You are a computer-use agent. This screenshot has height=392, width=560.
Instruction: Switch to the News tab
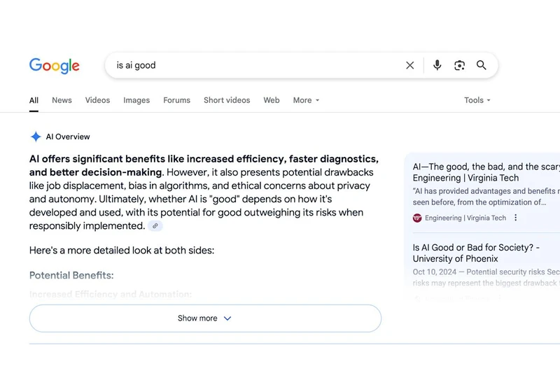coord(62,100)
